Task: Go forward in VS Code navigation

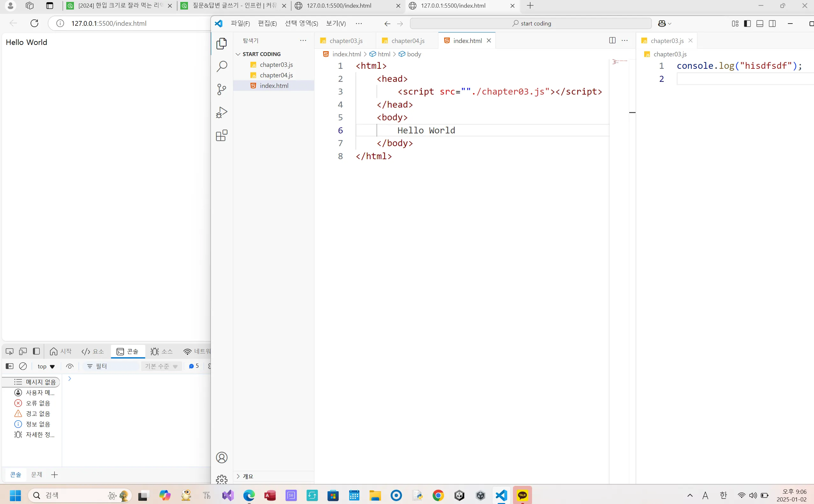Action: tap(400, 23)
